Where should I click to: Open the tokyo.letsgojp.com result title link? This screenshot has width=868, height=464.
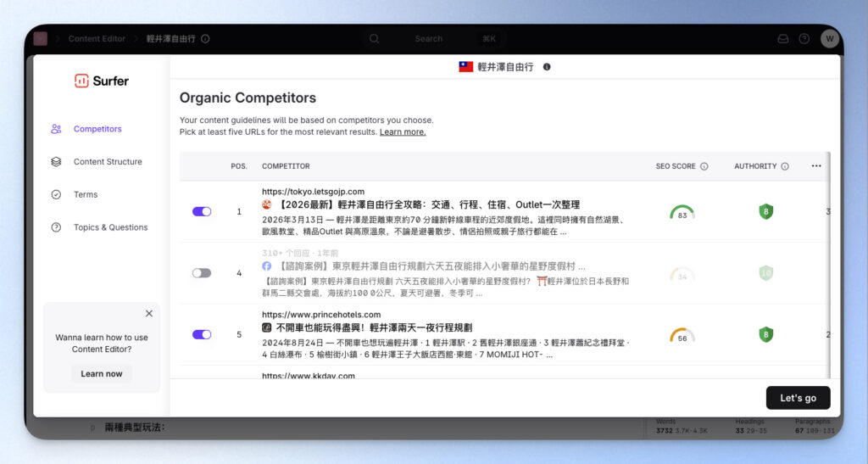(427, 205)
